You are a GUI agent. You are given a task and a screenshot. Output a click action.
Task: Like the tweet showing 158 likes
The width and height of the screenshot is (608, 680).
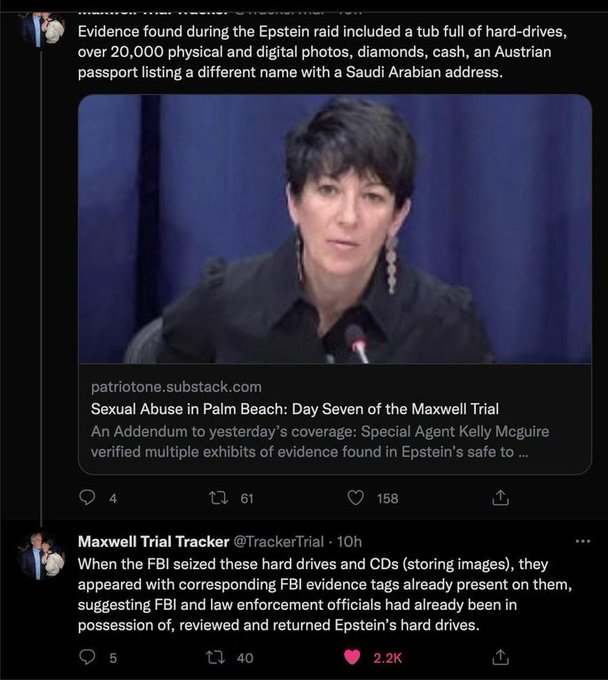[x=355, y=498]
